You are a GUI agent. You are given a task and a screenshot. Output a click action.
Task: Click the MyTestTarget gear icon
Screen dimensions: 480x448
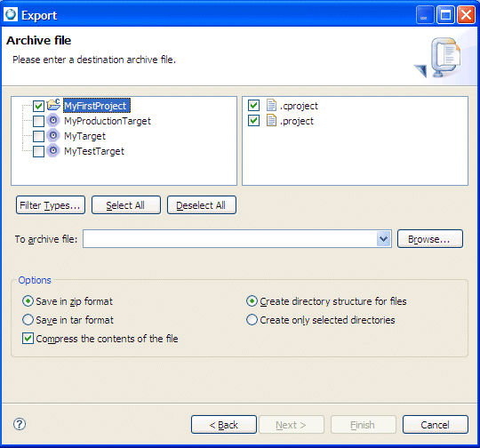coord(53,150)
